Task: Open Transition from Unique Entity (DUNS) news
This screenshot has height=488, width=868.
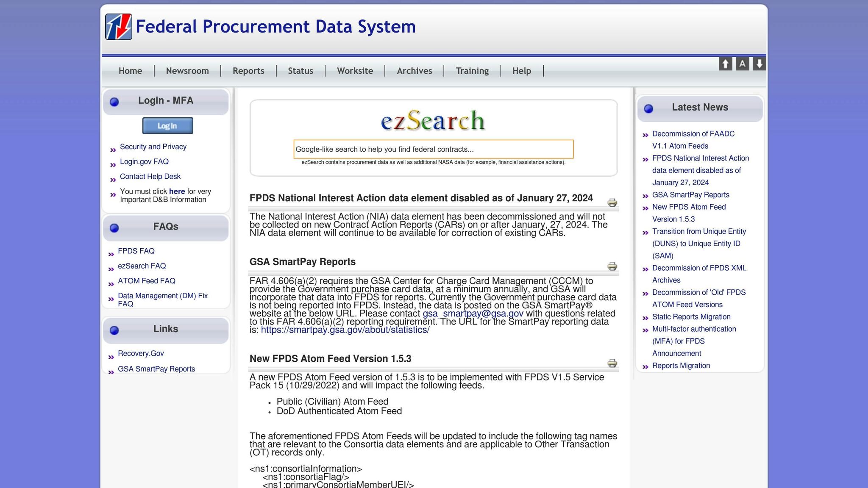Action: click(699, 244)
